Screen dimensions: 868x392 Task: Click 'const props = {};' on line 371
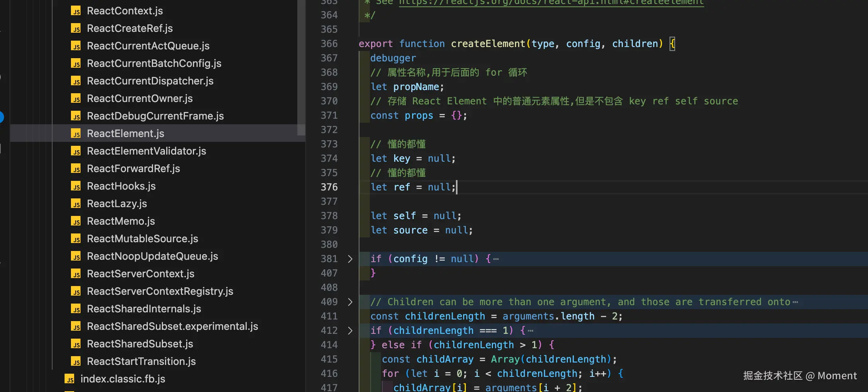point(418,116)
